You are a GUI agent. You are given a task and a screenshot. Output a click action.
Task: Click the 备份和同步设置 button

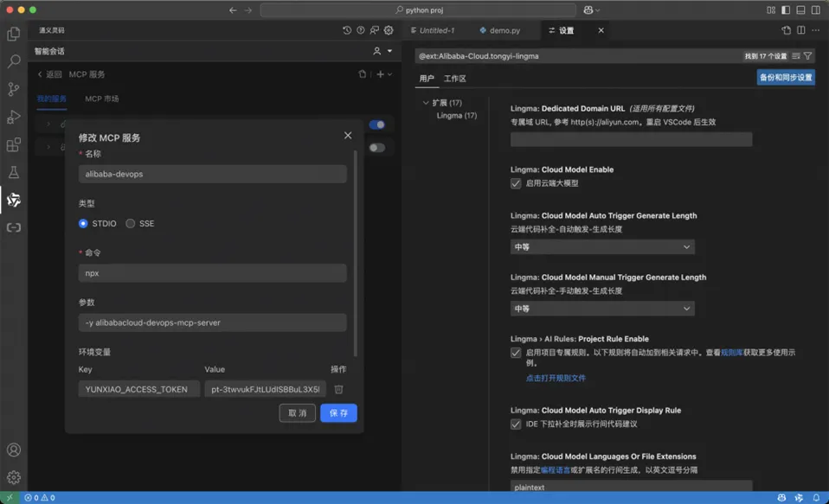point(786,78)
